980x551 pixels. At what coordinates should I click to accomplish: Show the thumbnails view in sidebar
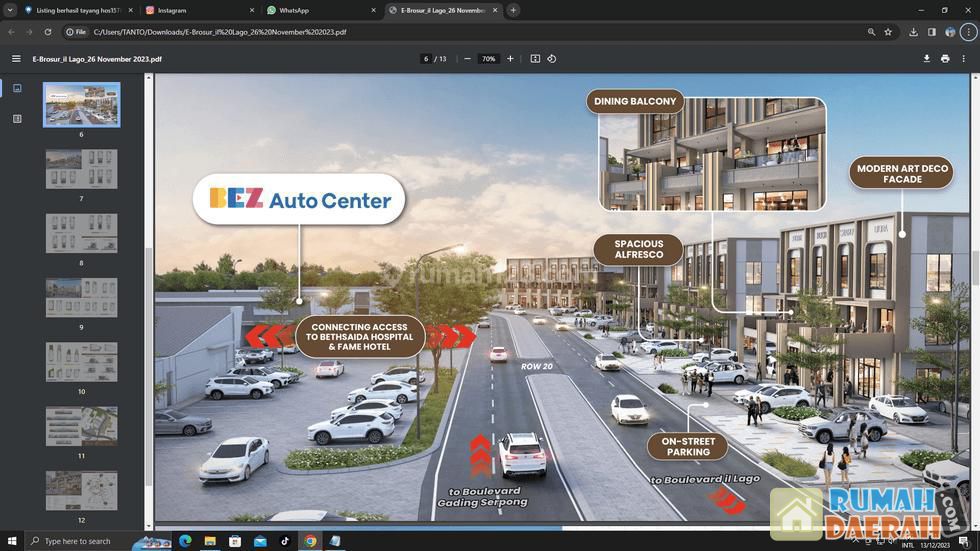(x=17, y=88)
